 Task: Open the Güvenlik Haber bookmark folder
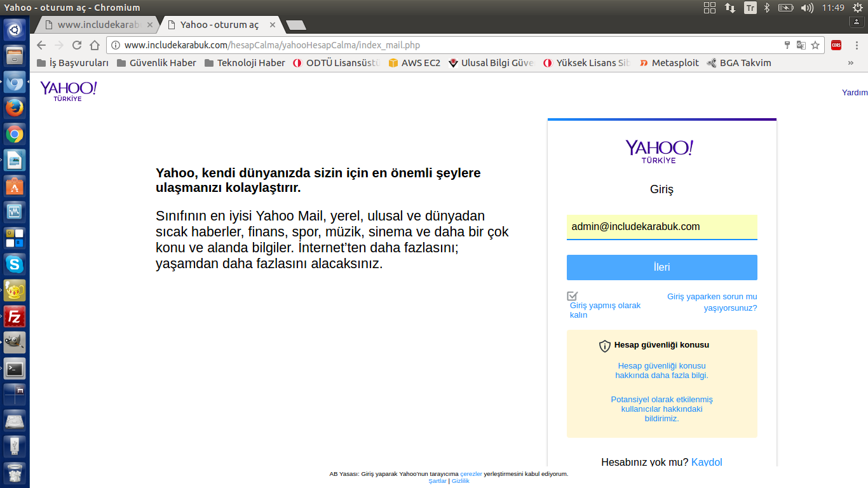coord(156,63)
